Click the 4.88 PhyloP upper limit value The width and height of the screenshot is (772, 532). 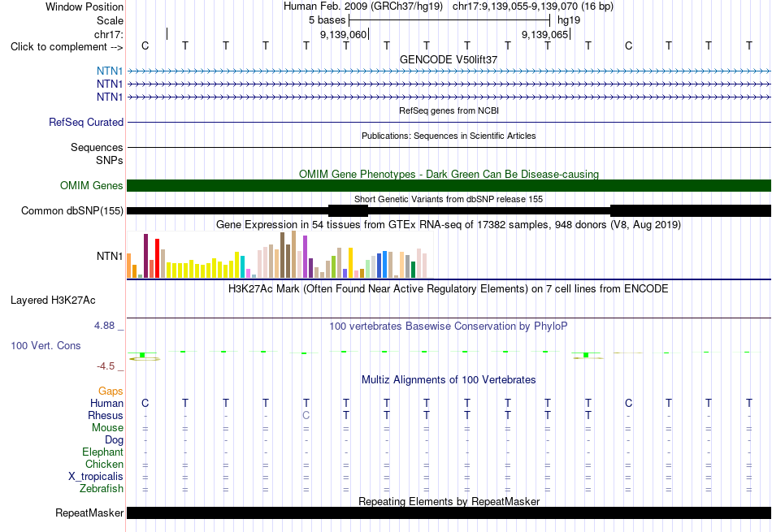click(104, 326)
